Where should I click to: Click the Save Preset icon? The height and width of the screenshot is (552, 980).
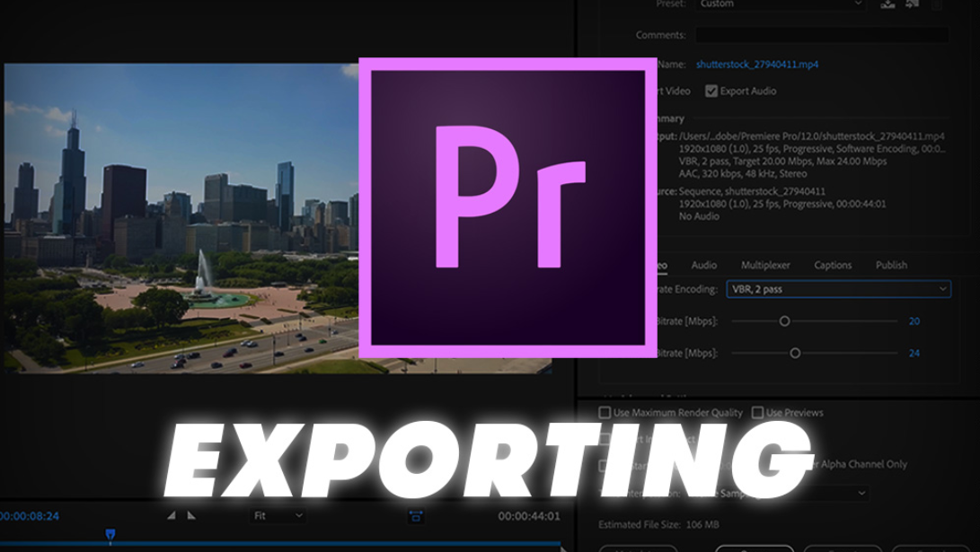click(887, 4)
